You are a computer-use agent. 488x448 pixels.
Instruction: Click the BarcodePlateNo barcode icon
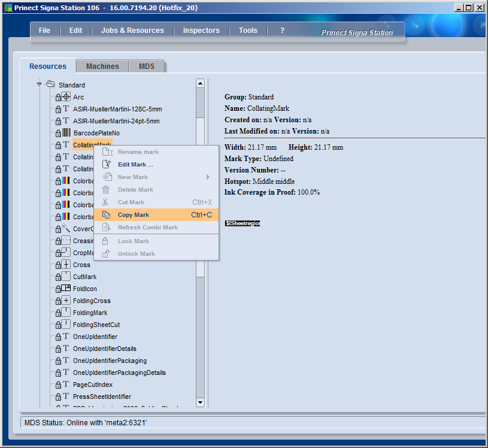(66, 132)
